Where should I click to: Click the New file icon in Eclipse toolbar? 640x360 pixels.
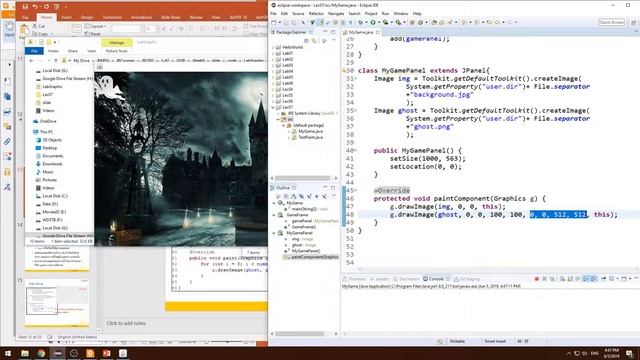[x=274, y=22]
